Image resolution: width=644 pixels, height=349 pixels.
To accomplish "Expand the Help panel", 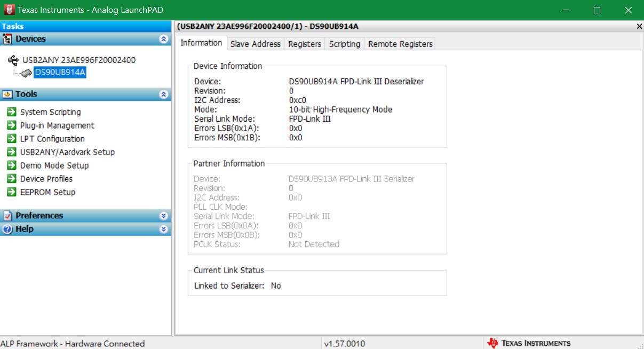I will pyautogui.click(x=164, y=229).
